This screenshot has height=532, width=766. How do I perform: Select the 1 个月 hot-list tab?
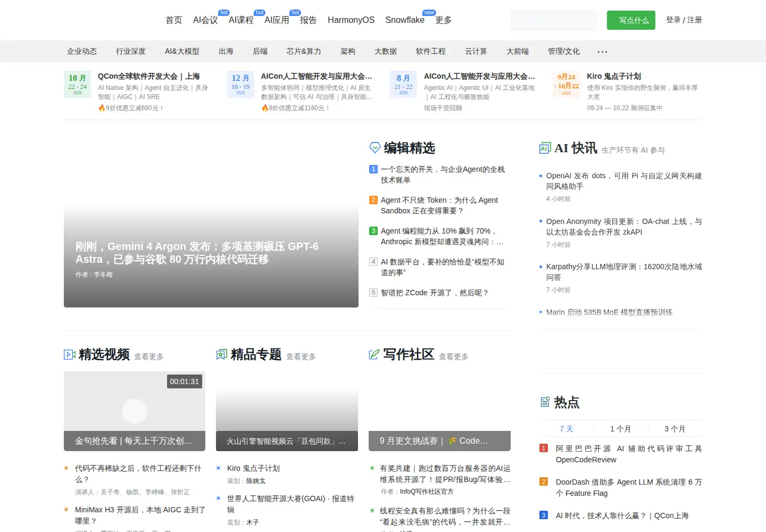tap(621, 429)
